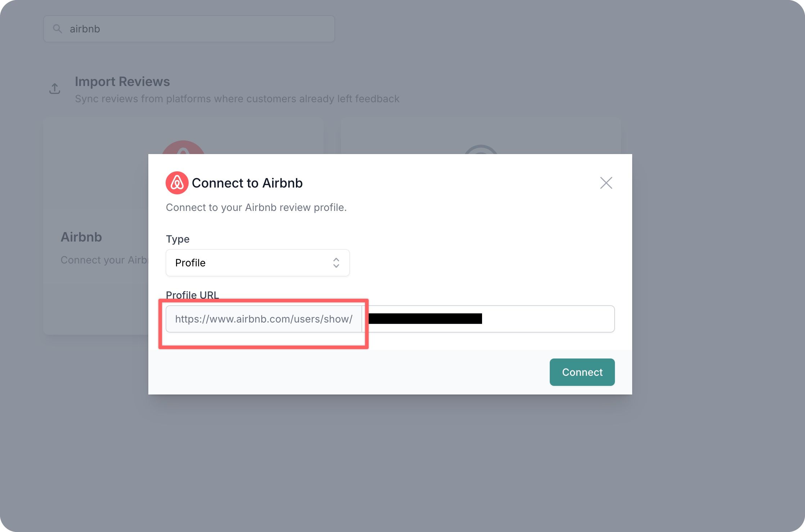Click the Type field label
The height and width of the screenshot is (532, 805).
pos(178,239)
